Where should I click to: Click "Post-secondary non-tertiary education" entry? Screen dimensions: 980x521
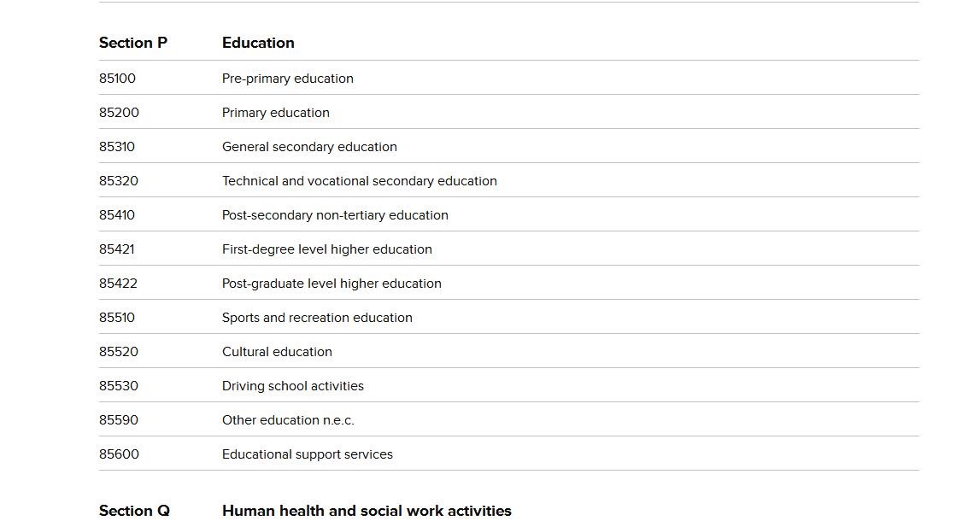coord(335,215)
